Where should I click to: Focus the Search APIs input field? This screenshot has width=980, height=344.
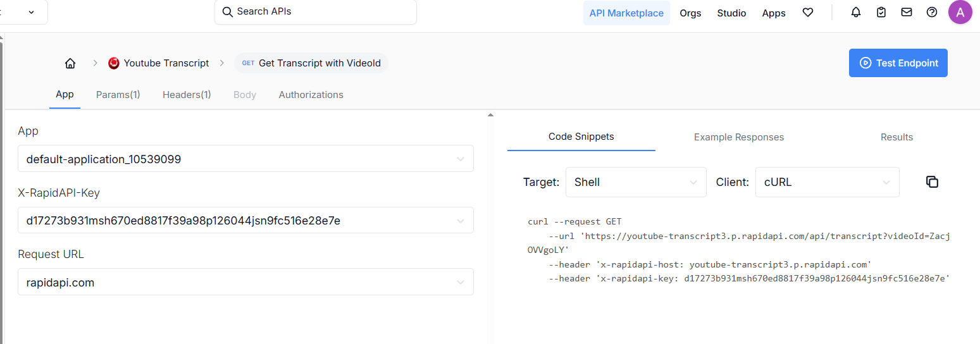(316, 12)
